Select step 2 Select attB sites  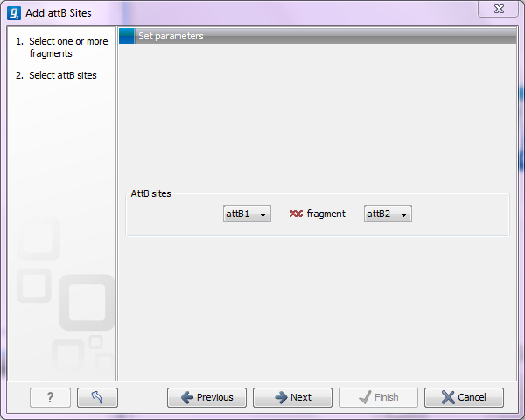click(62, 75)
